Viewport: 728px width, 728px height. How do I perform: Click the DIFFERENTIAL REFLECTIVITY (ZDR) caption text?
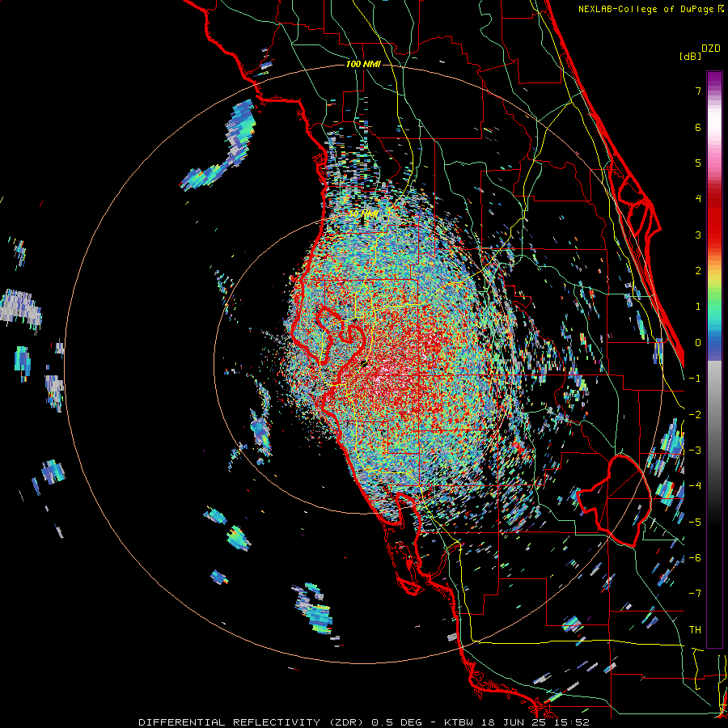click(252, 722)
